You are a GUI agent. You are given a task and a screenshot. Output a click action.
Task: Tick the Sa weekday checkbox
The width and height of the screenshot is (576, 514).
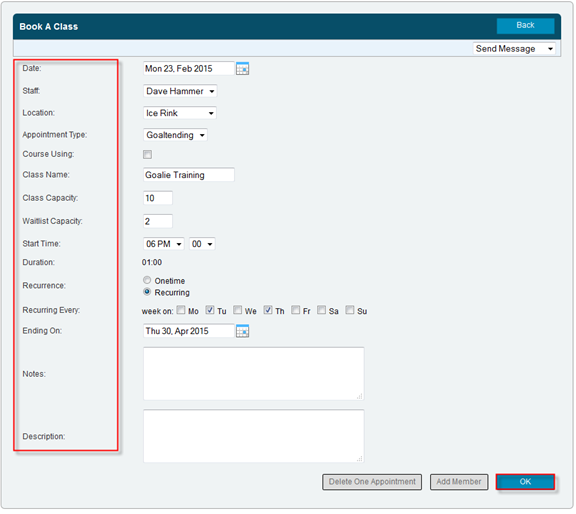coord(321,310)
